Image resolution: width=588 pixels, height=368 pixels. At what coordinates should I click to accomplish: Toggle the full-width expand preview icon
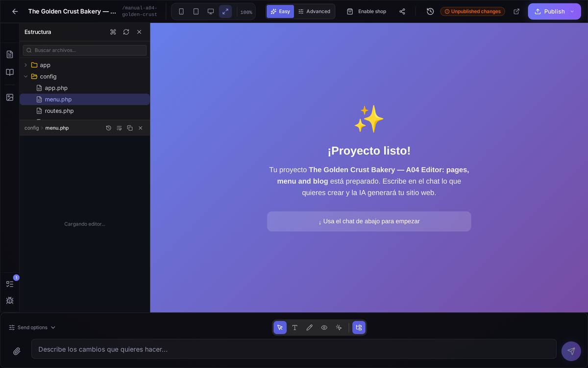click(225, 11)
